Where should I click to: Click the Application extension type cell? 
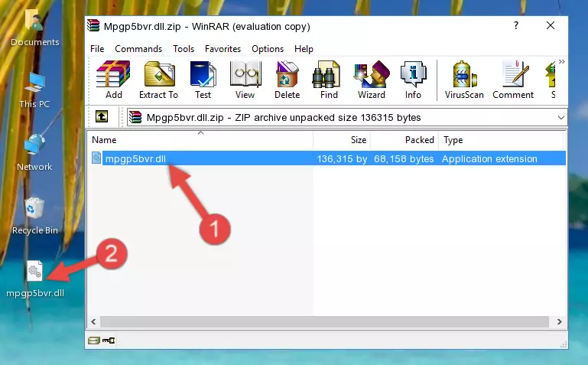coord(489,158)
